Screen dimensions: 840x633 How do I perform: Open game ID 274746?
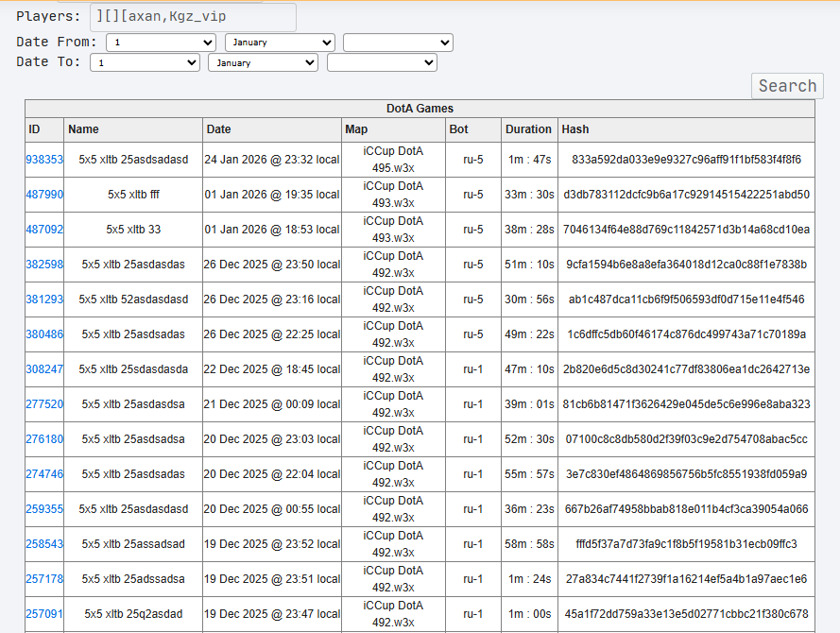coord(44,474)
